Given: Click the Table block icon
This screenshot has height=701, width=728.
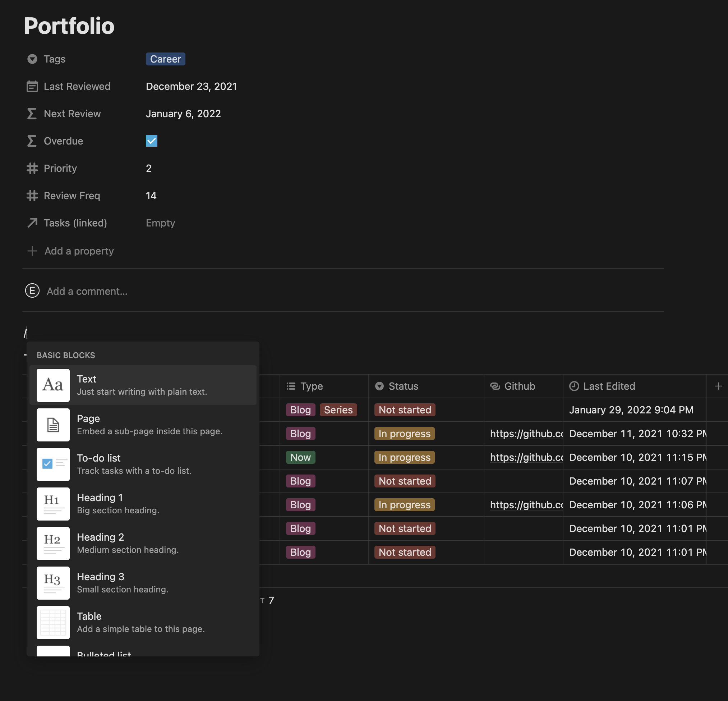Looking at the screenshot, I should (53, 623).
